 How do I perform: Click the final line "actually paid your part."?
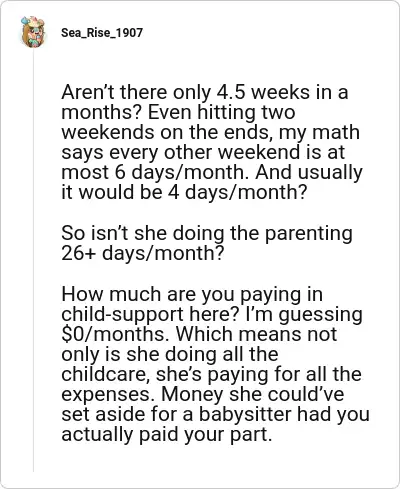click(x=167, y=434)
